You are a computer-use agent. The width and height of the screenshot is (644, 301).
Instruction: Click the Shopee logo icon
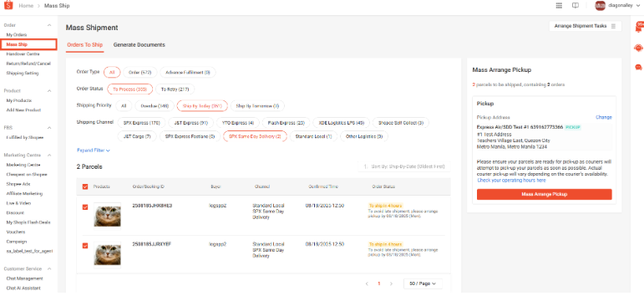click(x=9, y=5)
